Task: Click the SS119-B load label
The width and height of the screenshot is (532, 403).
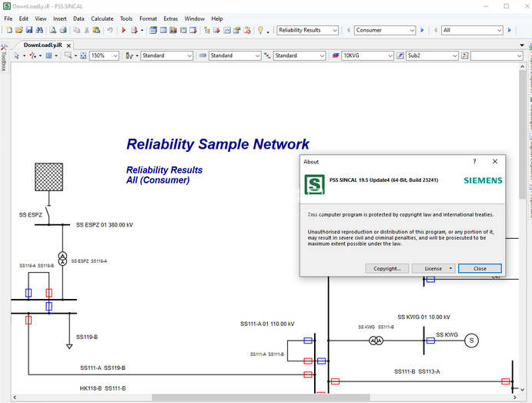Action: point(87,338)
